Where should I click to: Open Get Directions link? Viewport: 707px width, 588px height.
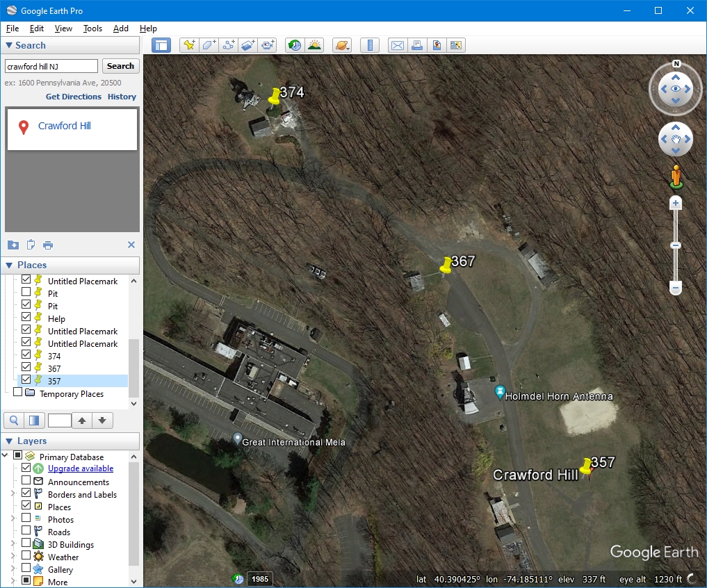pos(74,97)
